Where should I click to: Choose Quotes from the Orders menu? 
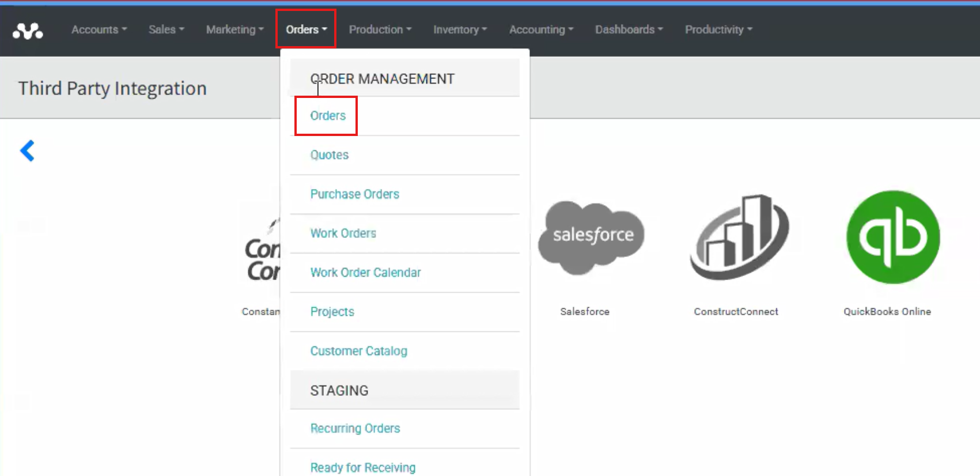[330, 155]
